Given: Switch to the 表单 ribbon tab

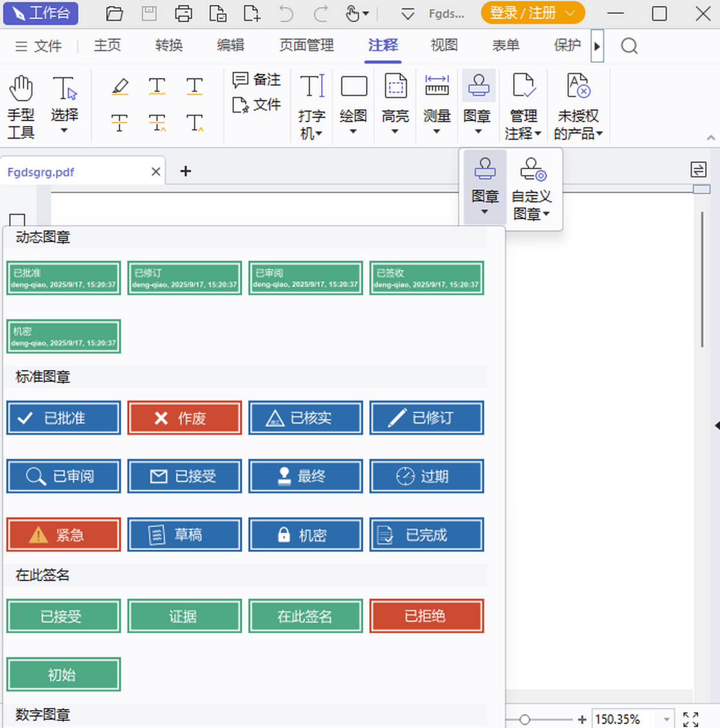Looking at the screenshot, I should 505,45.
